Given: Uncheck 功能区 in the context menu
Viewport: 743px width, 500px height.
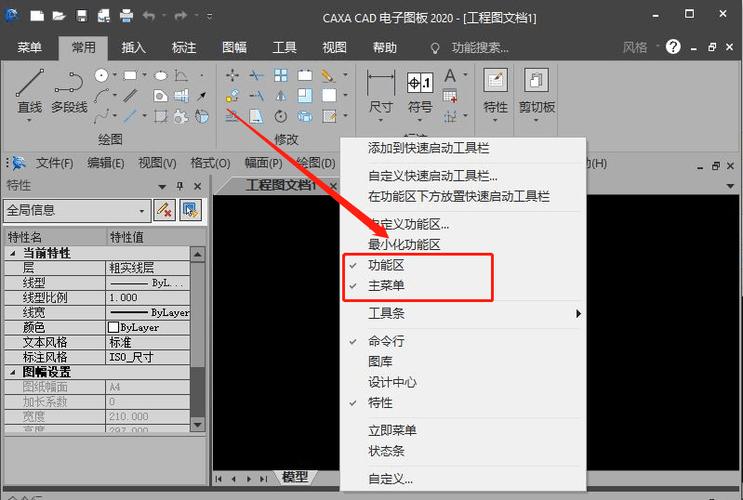Looking at the screenshot, I should [385, 266].
